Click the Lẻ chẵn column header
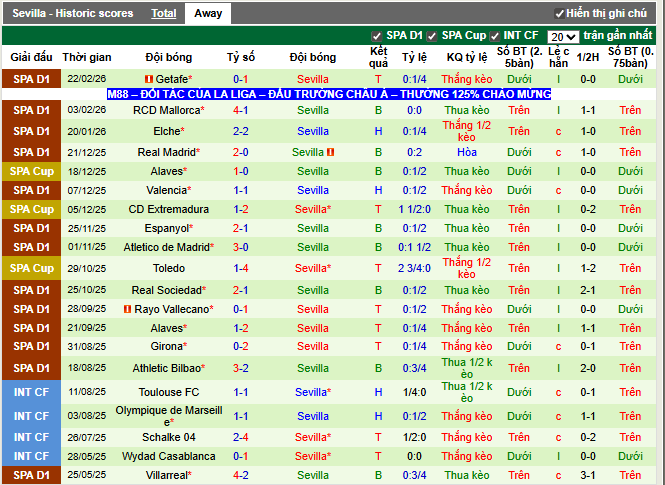This screenshot has width=665, height=485. pyautogui.click(x=558, y=57)
